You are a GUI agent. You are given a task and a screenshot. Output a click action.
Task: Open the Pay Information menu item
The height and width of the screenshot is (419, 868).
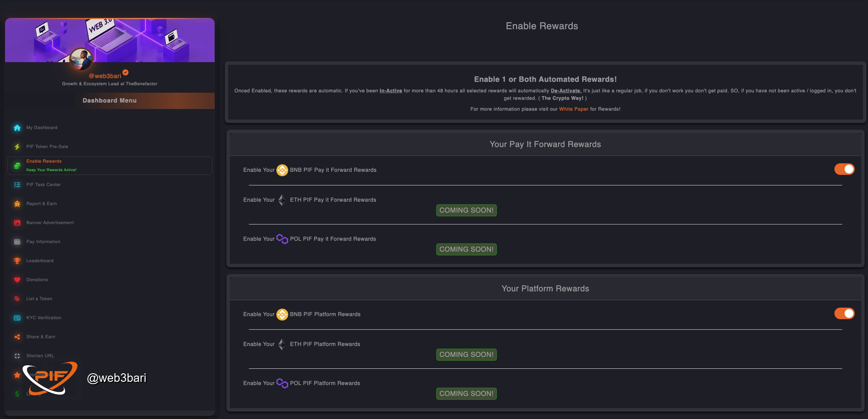(43, 242)
